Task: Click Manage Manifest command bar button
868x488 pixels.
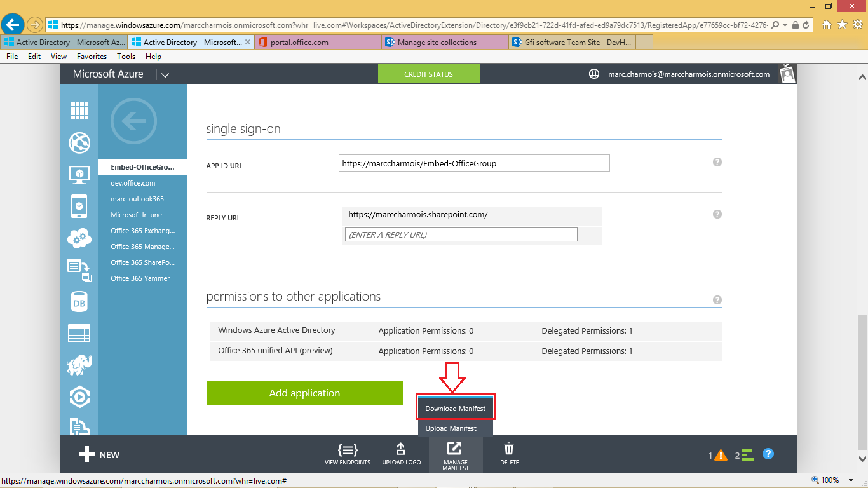Action: 456,456
